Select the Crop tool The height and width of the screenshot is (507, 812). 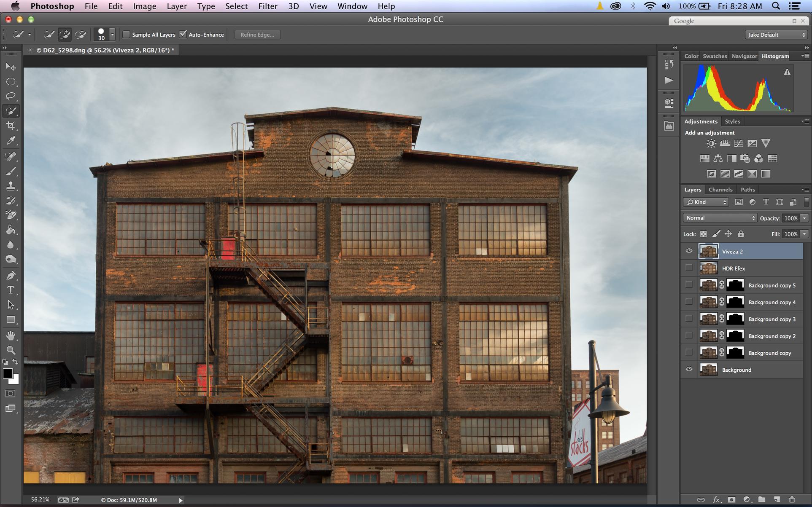tap(11, 126)
